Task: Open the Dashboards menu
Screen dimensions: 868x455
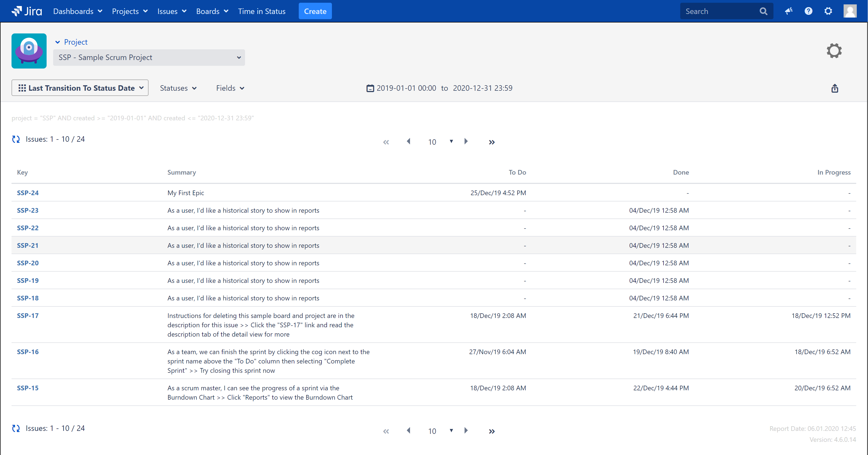Action: click(x=78, y=11)
